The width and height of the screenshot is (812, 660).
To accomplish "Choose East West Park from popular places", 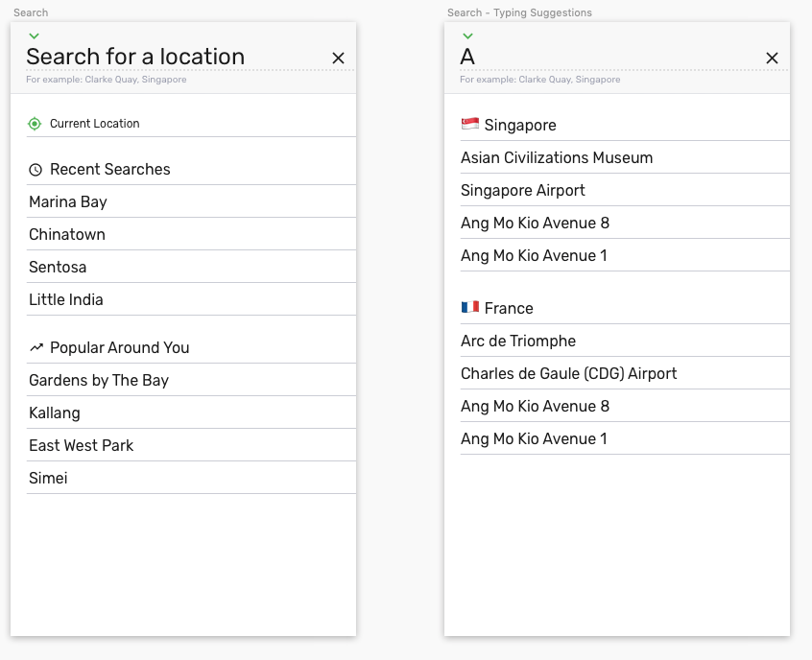I will coord(82,445).
